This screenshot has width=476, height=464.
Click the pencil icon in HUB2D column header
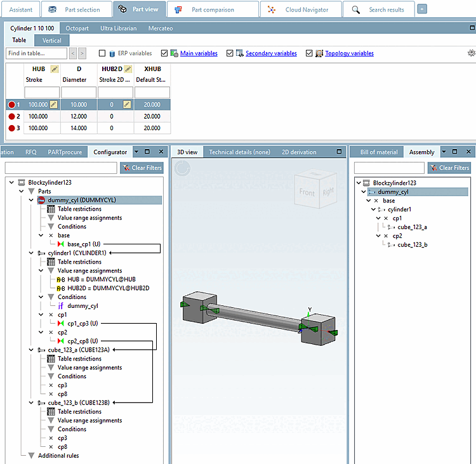(x=127, y=69)
